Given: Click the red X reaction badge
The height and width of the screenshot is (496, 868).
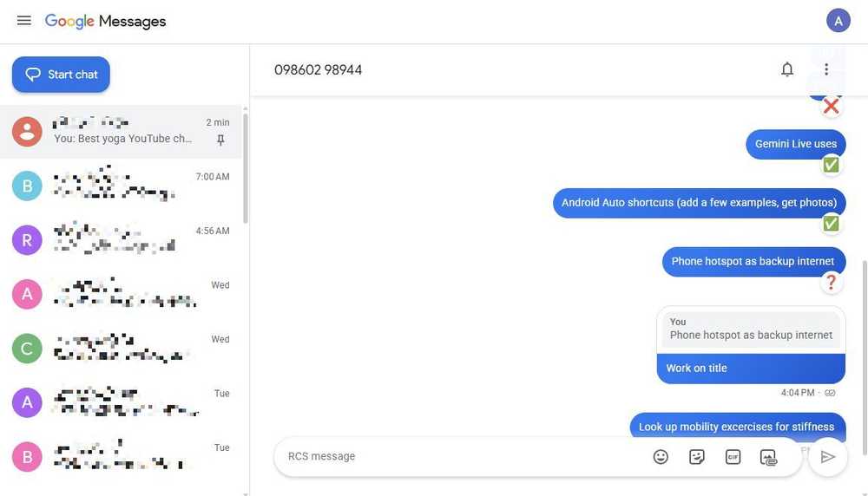Looking at the screenshot, I should point(831,106).
